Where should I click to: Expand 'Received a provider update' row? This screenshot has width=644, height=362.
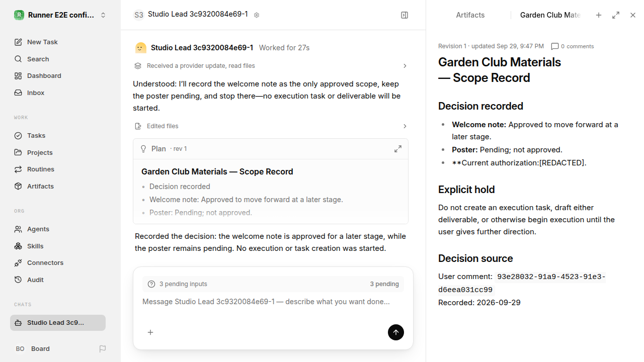click(x=271, y=66)
